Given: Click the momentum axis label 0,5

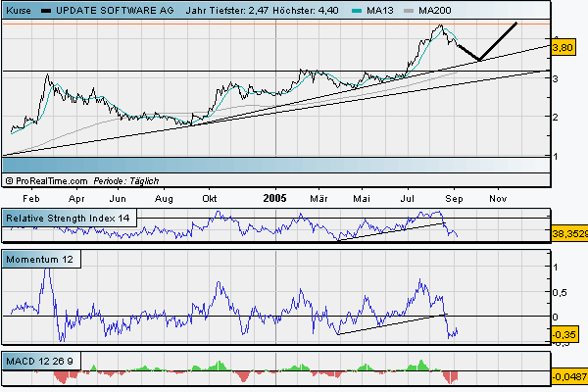Looking at the screenshot, I should 560,293.
